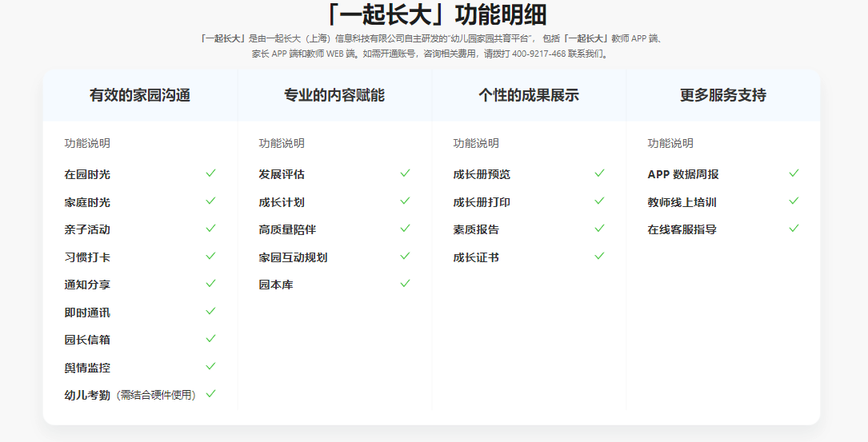Select the 更多服务支持 column header
The width and height of the screenshot is (868, 442).
point(723,95)
